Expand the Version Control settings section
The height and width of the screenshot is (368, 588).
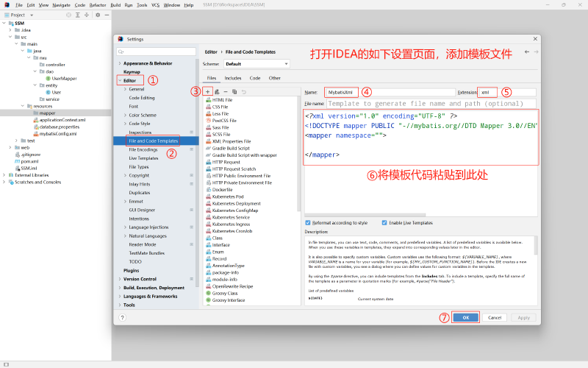pyautogui.click(x=120, y=279)
